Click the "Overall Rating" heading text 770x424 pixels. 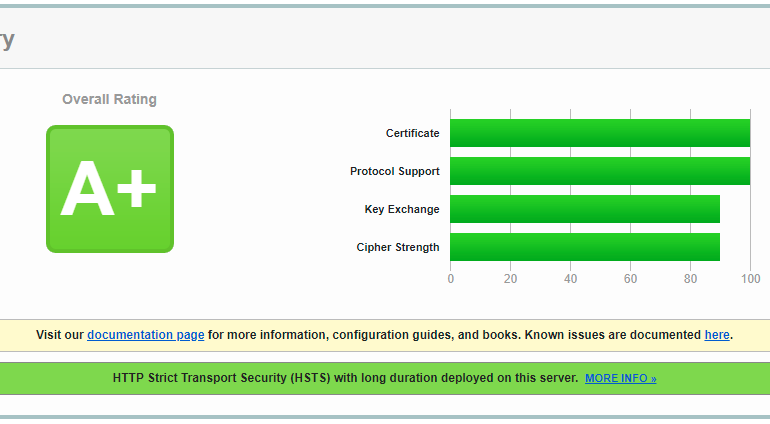[109, 99]
